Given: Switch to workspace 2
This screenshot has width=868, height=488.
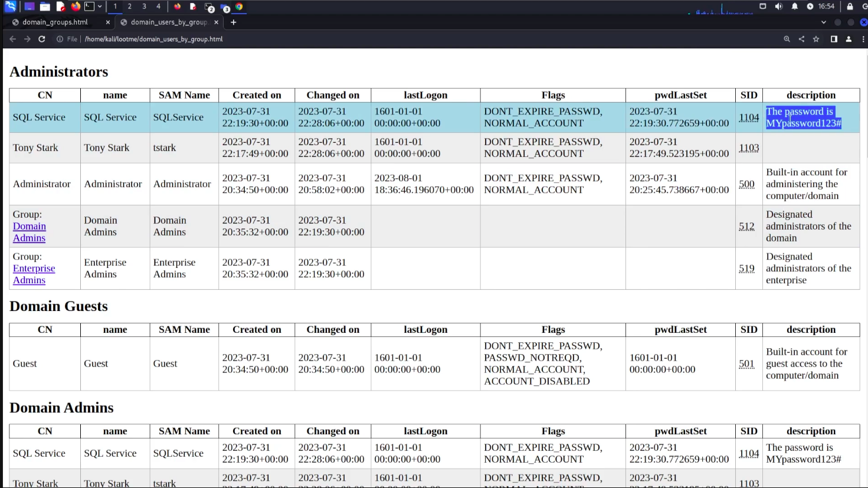Looking at the screenshot, I should point(130,6).
